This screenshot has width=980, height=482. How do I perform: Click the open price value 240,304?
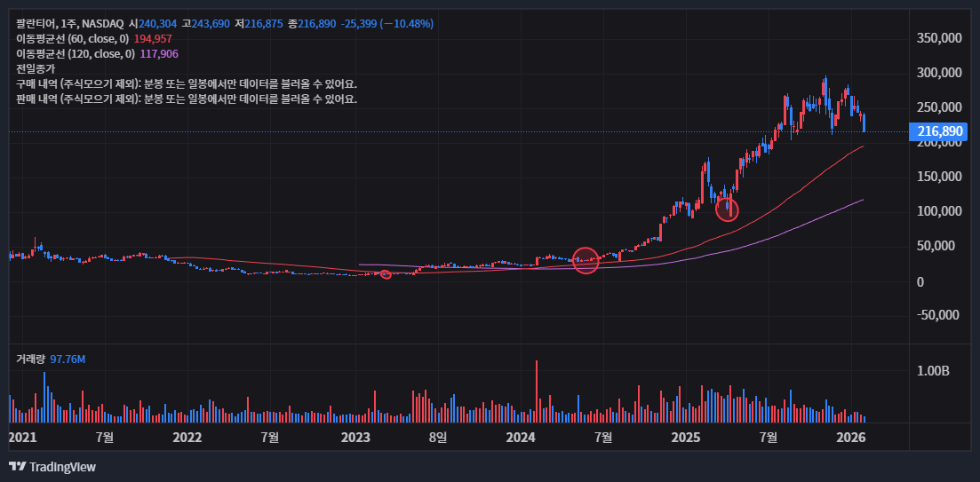pyautogui.click(x=158, y=24)
